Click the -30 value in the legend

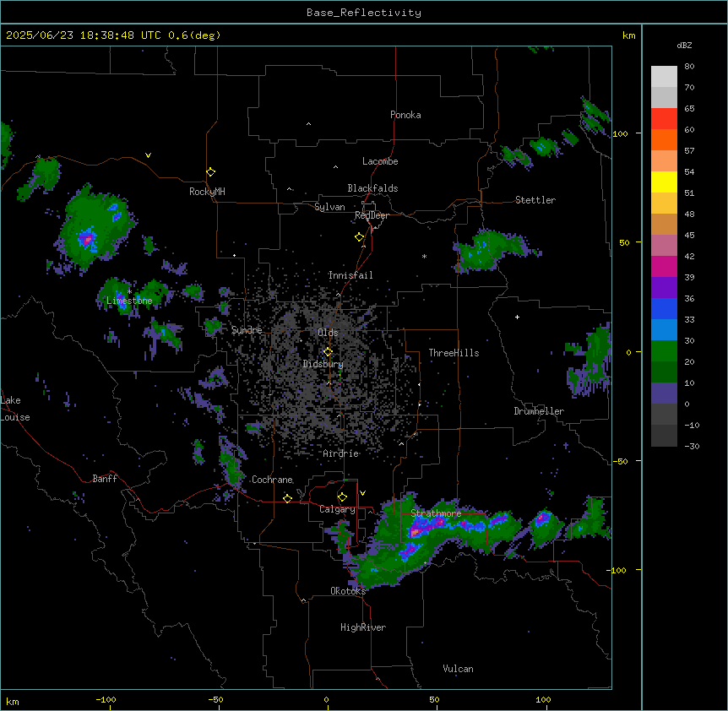tap(692, 446)
